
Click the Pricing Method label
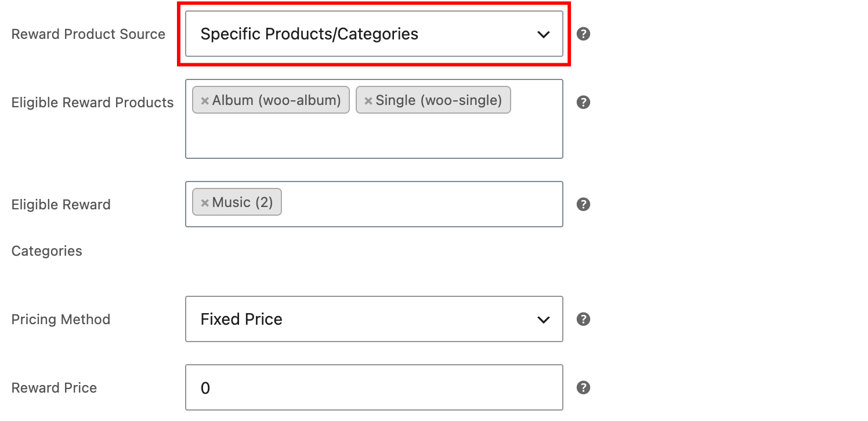point(61,320)
